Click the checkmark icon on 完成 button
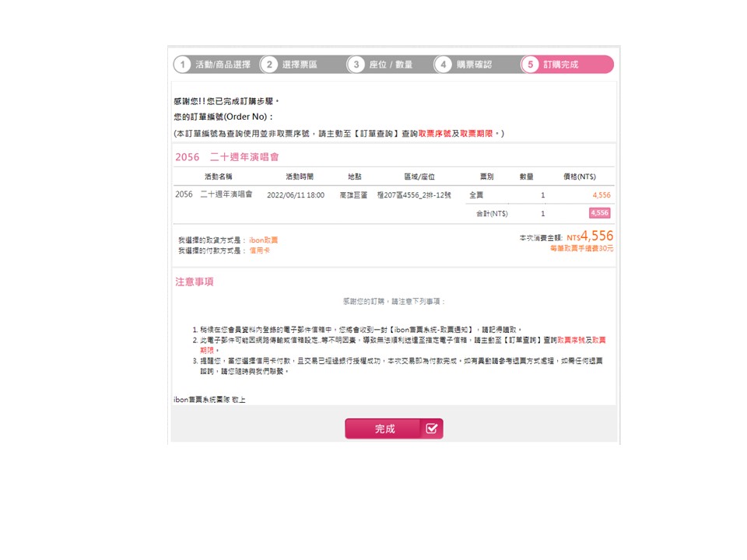Image resolution: width=747 pixels, height=560 pixels. point(432,429)
